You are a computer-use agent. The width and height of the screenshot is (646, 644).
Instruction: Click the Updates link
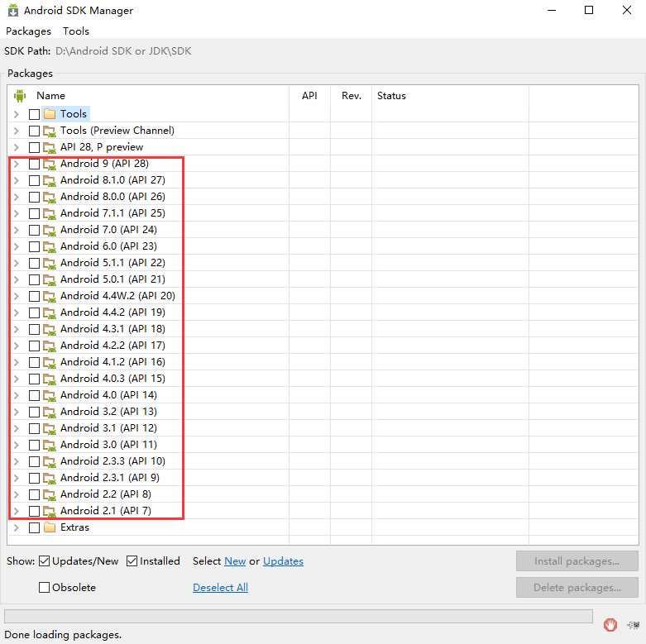tap(283, 561)
